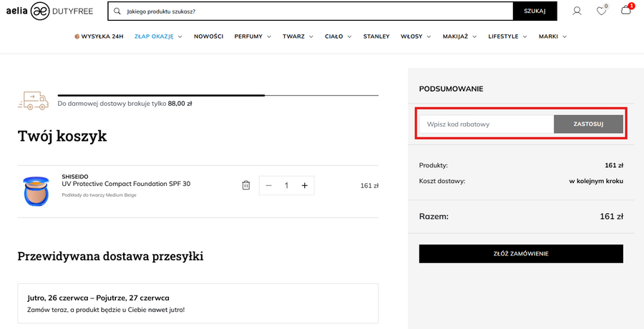Decrease quantity with minus button
The width and height of the screenshot is (644, 329).
(269, 185)
